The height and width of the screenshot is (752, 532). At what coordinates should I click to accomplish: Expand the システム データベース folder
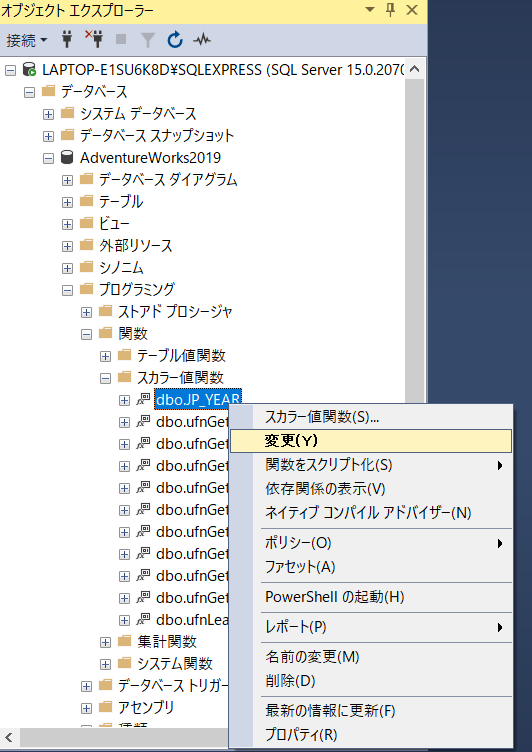[48, 114]
